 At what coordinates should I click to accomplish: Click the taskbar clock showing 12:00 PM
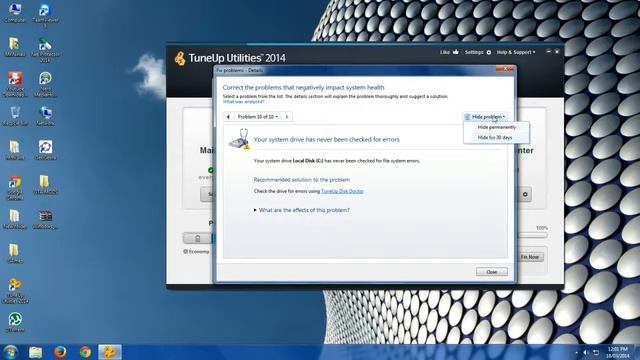point(617,352)
